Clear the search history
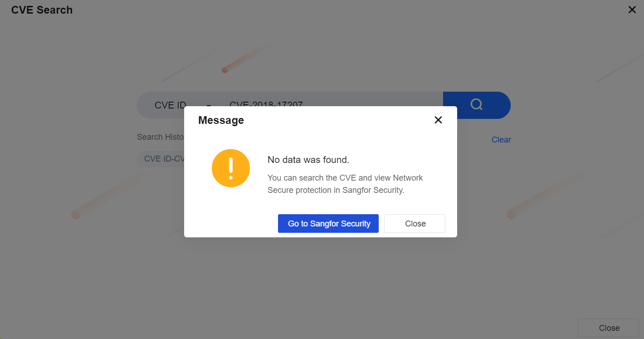The image size is (644, 339). pos(501,140)
